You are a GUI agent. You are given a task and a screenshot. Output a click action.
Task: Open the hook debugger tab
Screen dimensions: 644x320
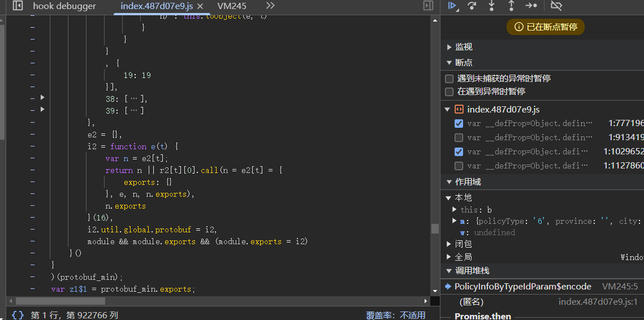(x=64, y=6)
